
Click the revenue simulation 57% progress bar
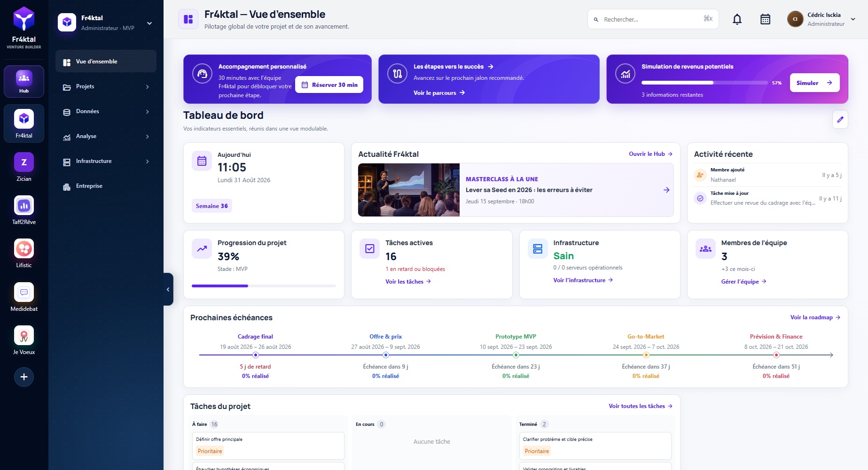[704, 83]
